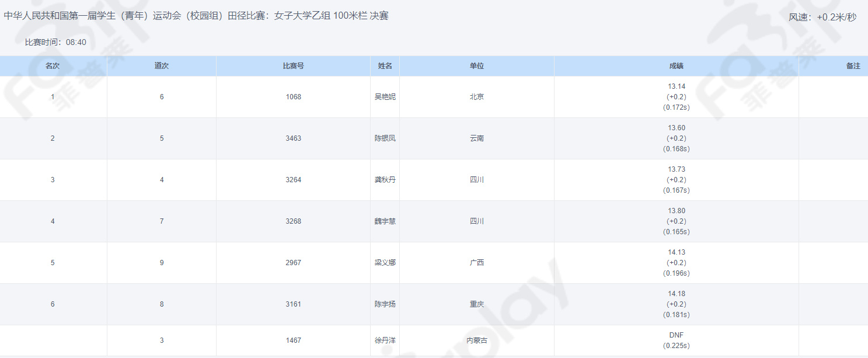
Task: Click the 13.14 winning result cell
Action: coord(676,86)
